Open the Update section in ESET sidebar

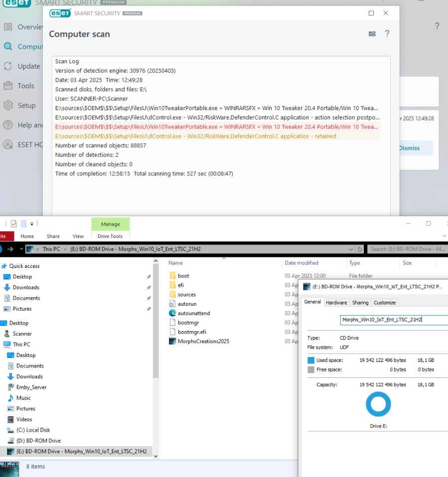22,66
